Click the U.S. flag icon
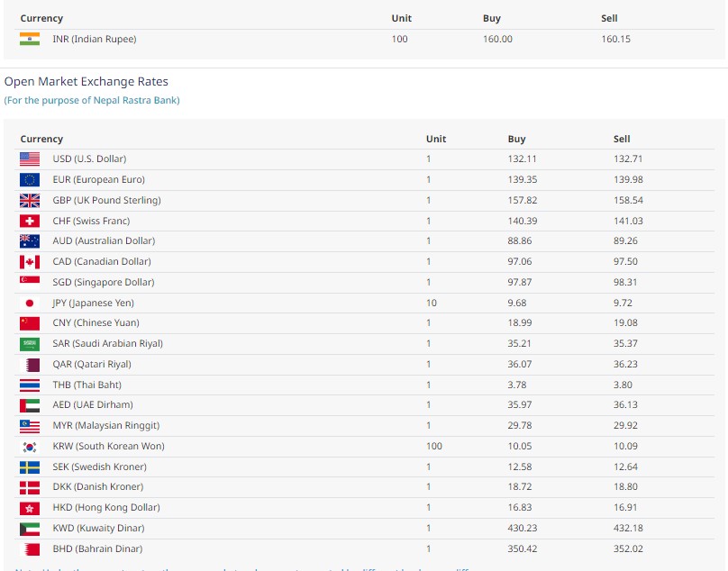This screenshot has height=571, width=728. pos(30,159)
